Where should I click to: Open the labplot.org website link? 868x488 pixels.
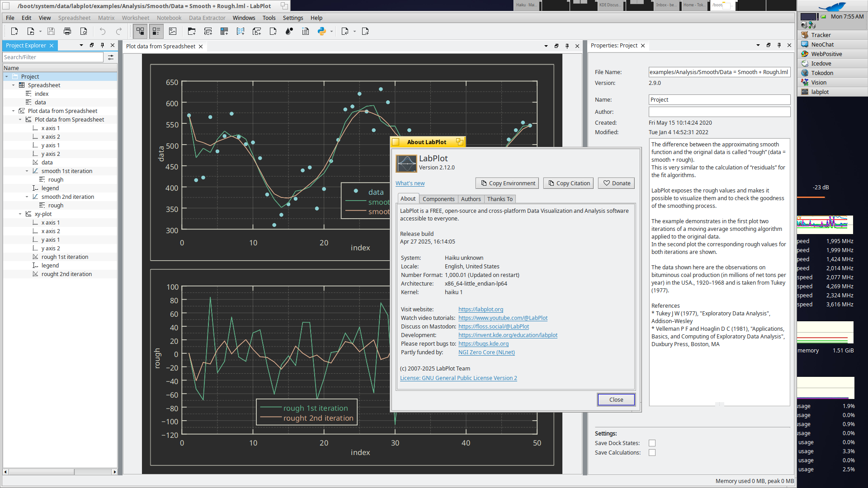tap(481, 310)
